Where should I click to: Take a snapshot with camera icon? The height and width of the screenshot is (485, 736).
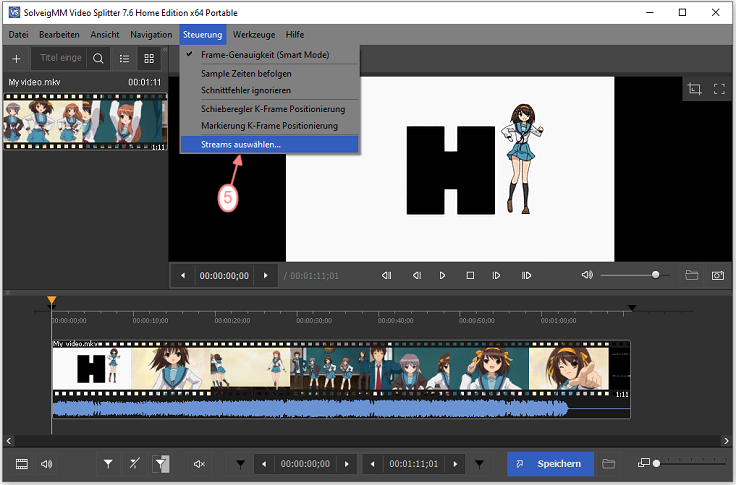click(x=718, y=276)
